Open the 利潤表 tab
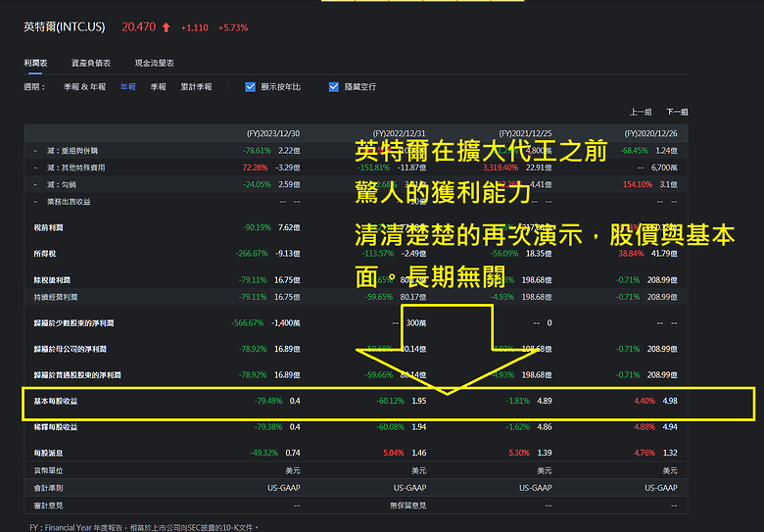The height and width of the screenshot is (532, 764). pyautogui.click(x=35, y=63)
